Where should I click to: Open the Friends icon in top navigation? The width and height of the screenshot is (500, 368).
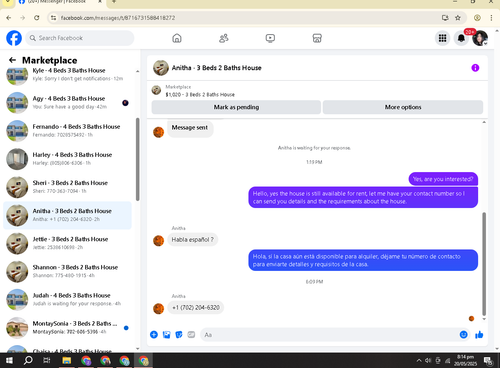point(224,38)
